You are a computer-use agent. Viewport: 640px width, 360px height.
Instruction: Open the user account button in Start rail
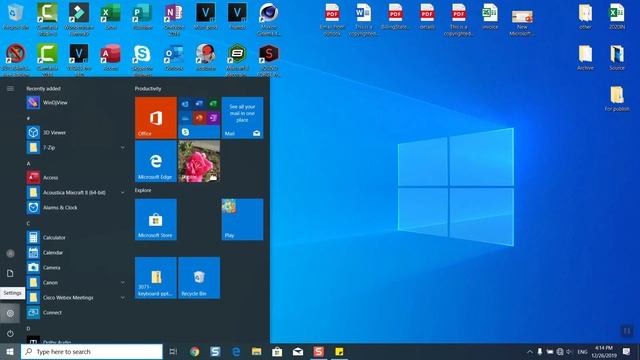point(10,253)
